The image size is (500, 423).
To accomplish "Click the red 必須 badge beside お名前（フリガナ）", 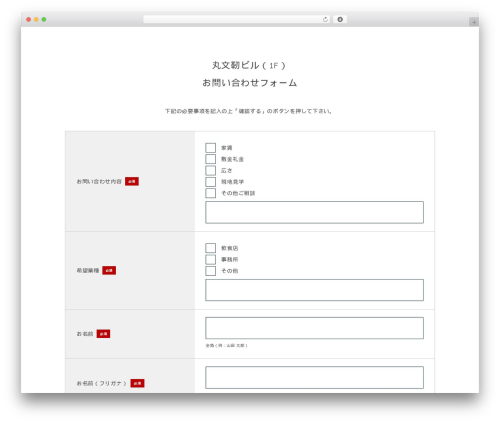I will click(137, 383).
